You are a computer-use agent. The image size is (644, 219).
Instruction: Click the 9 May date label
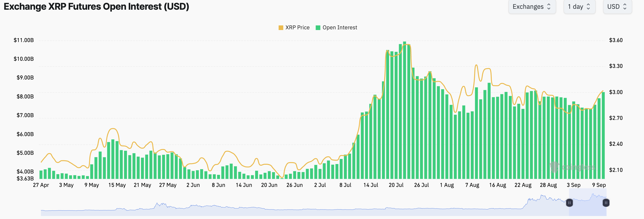click(x=92, y=185)
